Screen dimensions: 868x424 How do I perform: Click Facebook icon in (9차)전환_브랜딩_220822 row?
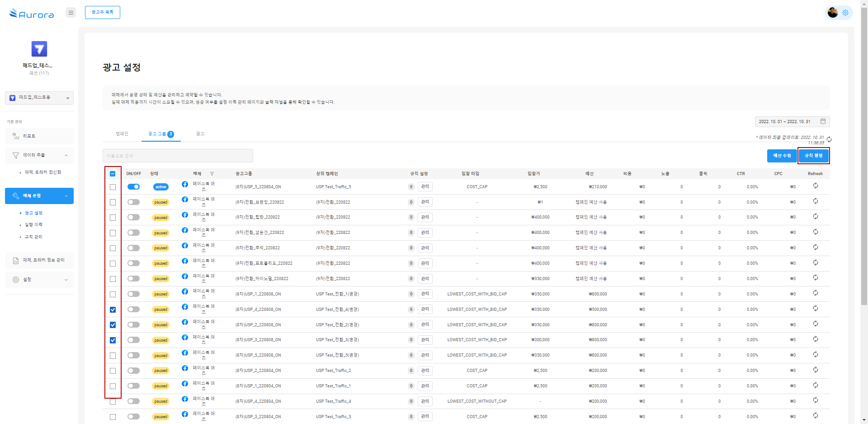click(x=185, y=200)
